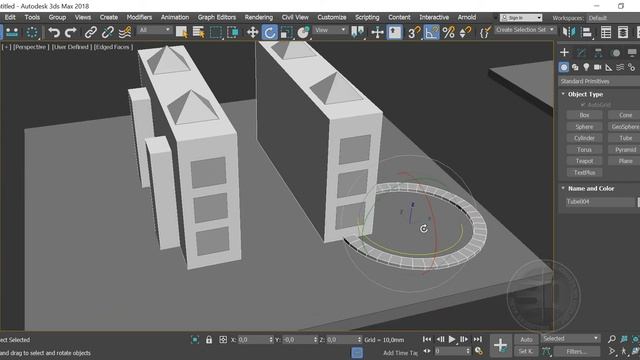Click the Unlink Selection icon
640x360 pixels.
pyautogui.click(x=108, y=32)
